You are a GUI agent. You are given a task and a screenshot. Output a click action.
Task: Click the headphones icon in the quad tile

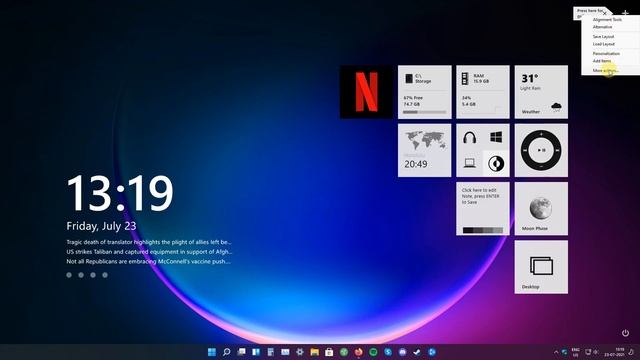click(469, 138)
